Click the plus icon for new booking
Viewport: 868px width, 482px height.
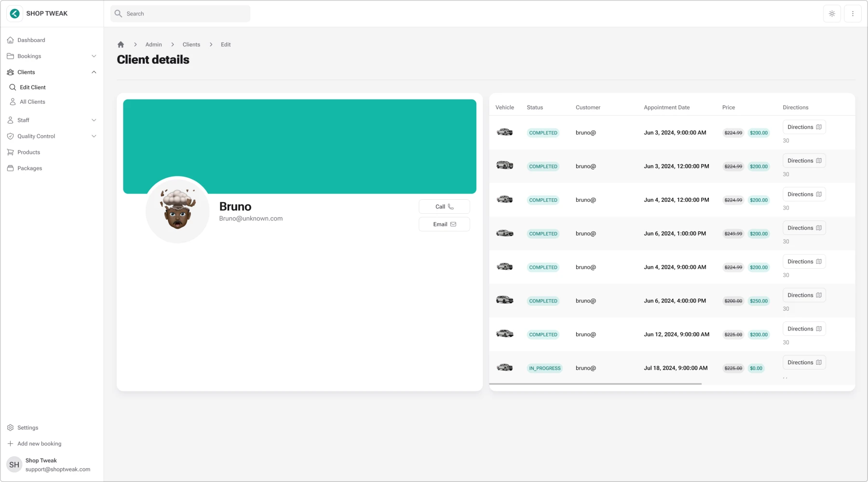11,443
